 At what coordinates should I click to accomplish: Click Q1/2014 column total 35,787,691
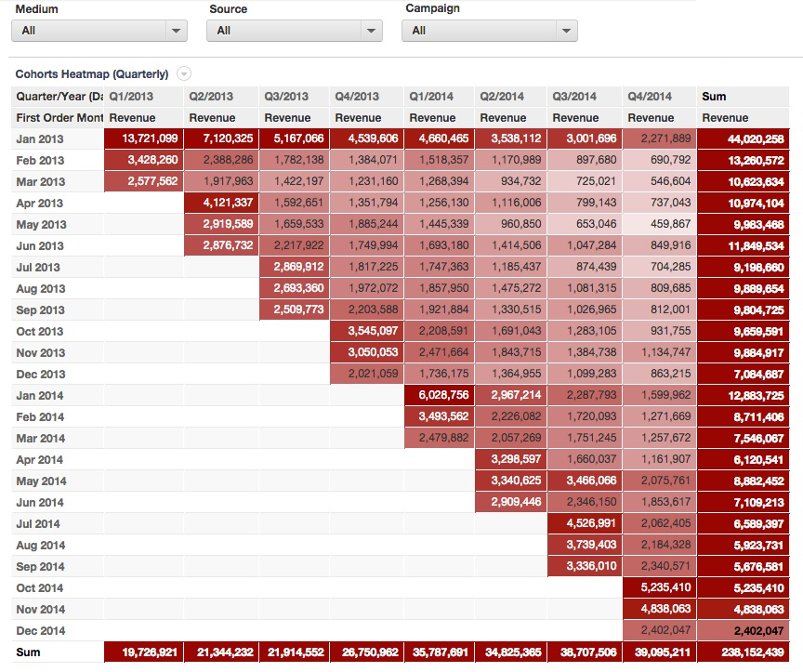440,652
